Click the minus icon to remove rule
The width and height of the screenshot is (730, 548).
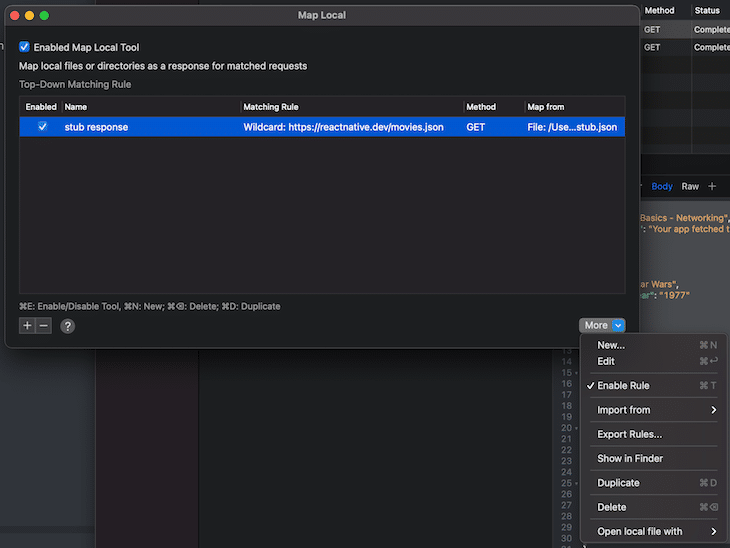(44, 326)
